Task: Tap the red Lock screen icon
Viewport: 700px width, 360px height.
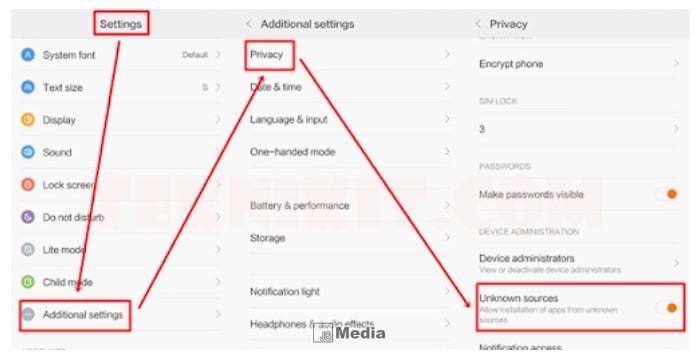Action: [x=28, y=184]
